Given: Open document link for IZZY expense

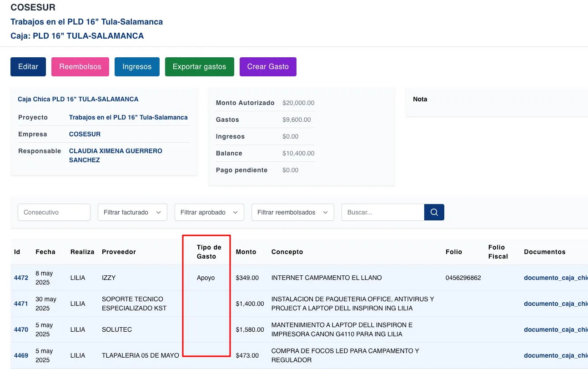Looking at the screenshot, I should click(x=555, y=278).
